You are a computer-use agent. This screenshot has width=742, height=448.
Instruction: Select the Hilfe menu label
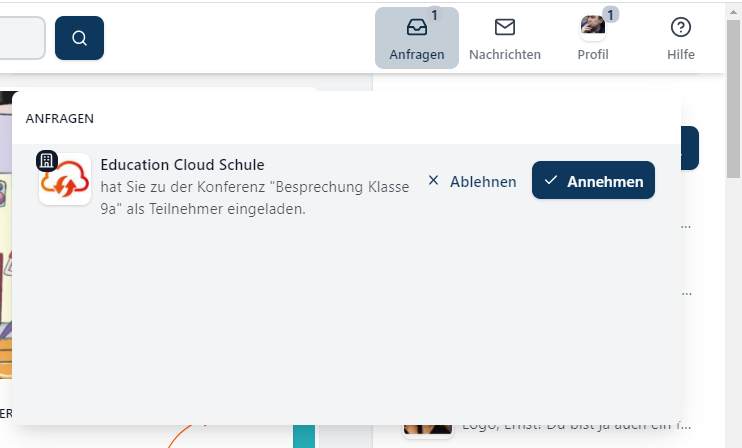681,55
